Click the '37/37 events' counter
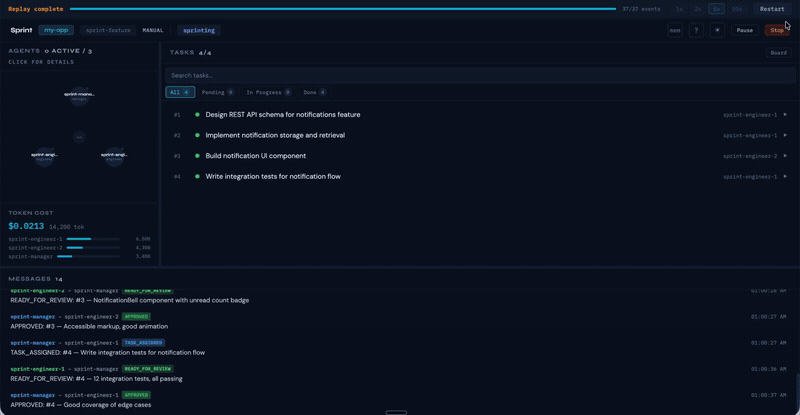Screen dimensions: 800x415 point(641,9)
